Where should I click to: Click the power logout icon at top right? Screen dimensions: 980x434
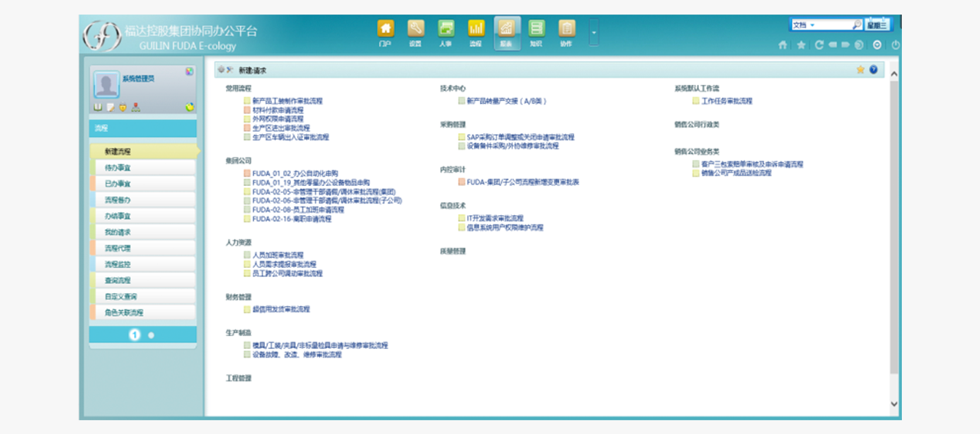(x=895, y=45)
